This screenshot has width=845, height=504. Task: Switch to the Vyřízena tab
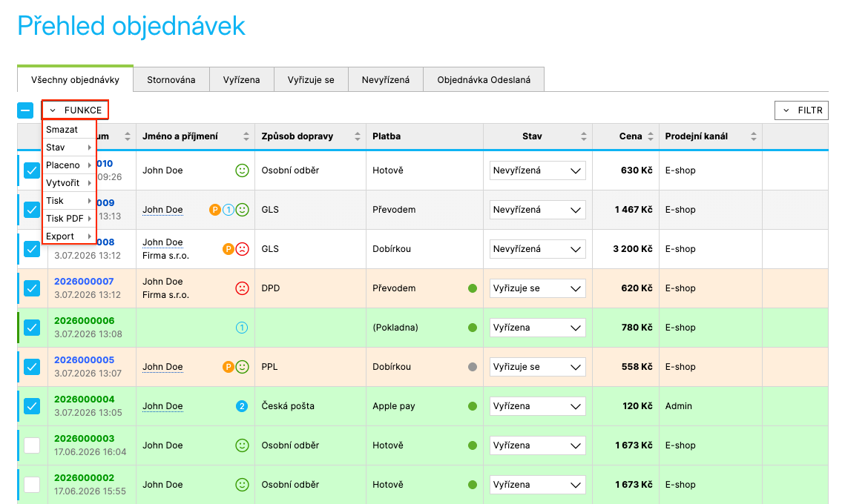(x=241, y=80)
